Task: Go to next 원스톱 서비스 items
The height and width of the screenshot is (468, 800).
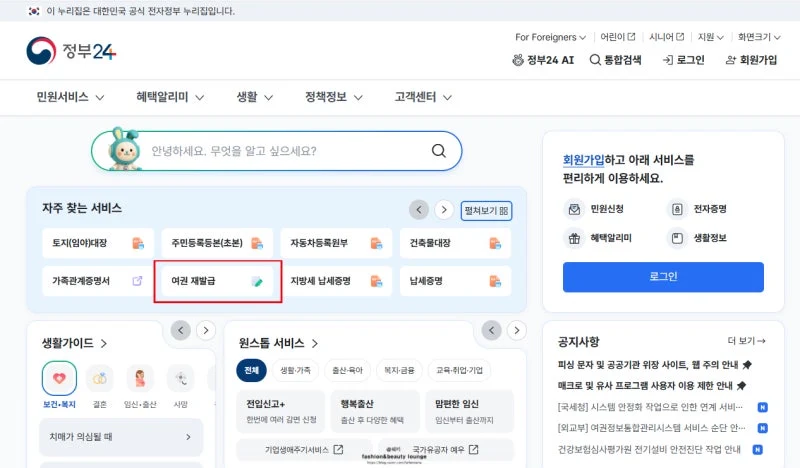Action: 516,330
